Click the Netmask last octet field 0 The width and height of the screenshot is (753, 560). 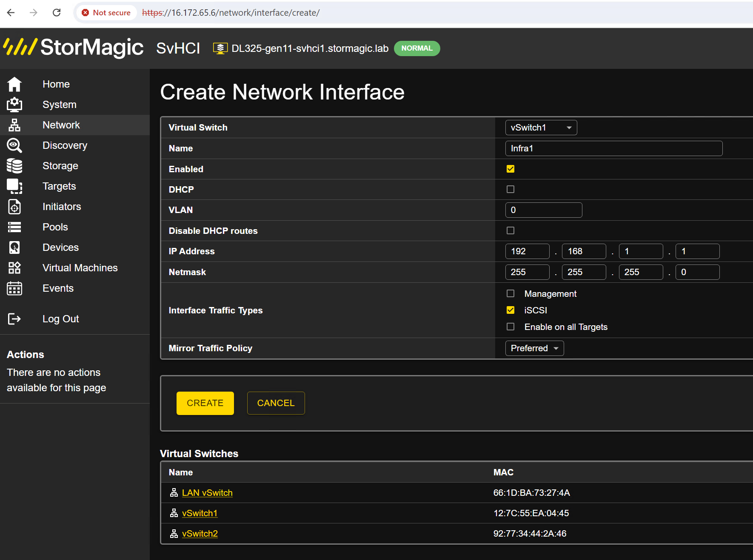click(698, 272)
